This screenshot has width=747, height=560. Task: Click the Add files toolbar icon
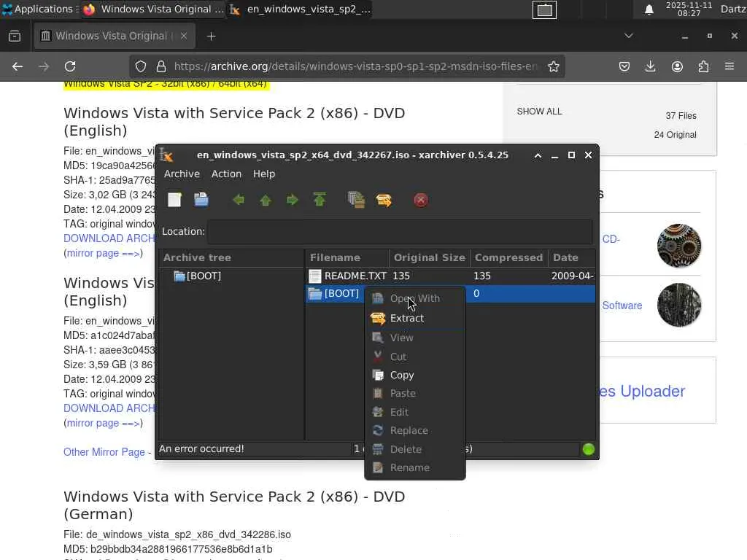(x=356, y=200)
